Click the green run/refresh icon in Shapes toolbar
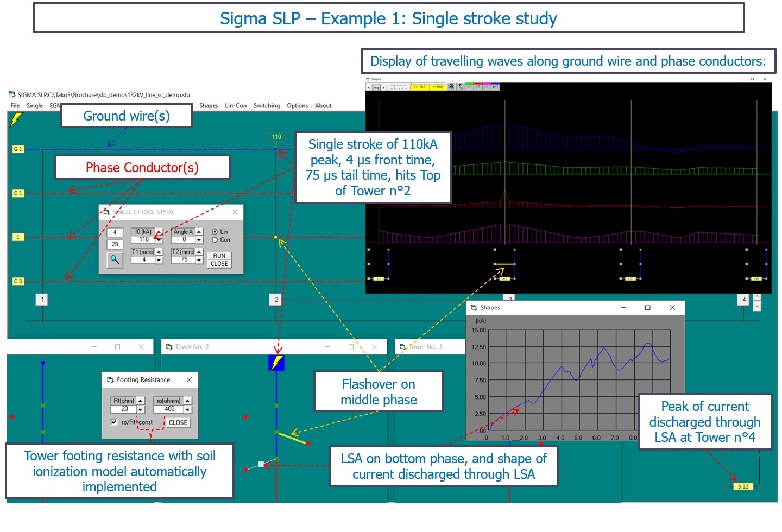The height and width of the screenshot is (532, 782). [451, 86]
